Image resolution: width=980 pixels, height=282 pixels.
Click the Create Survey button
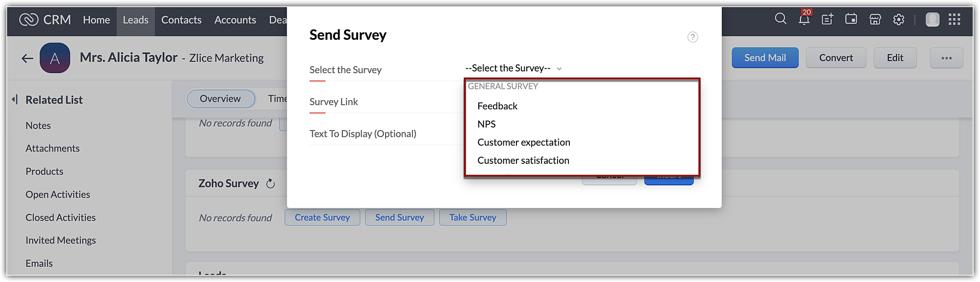322,217
